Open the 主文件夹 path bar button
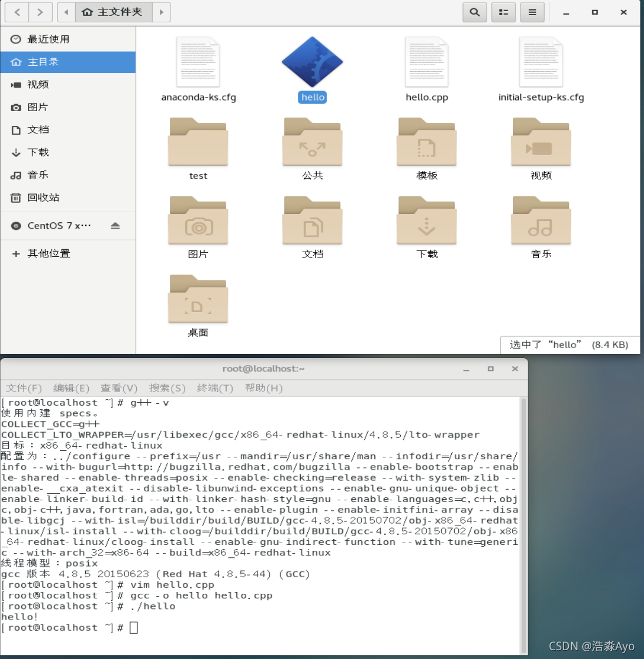The image size is (644, 659). click(114, 12)
